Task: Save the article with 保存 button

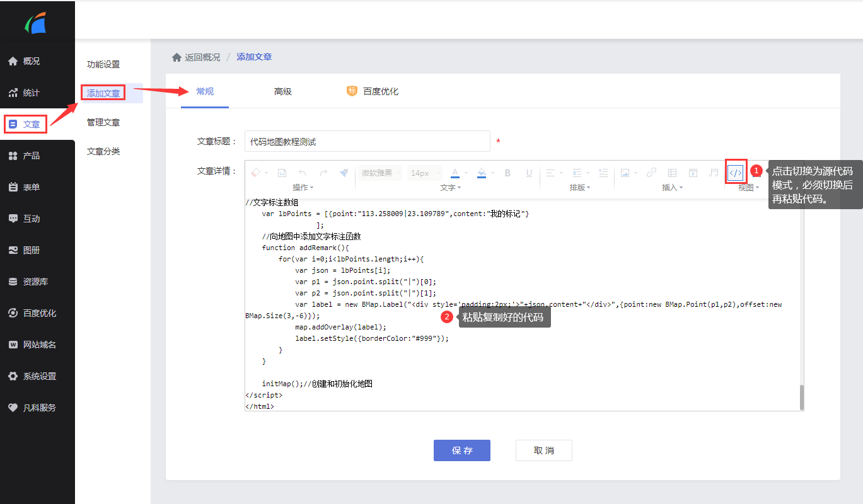Action: 461,450
